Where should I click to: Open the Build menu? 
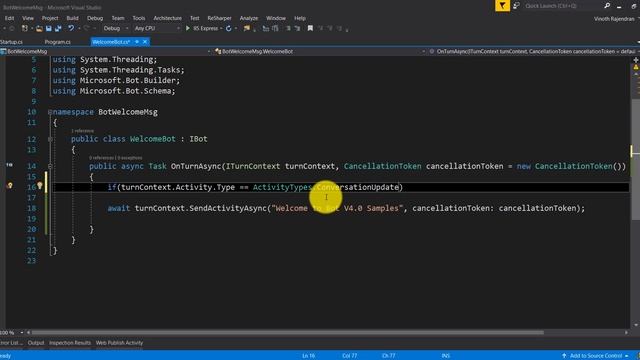(72, 18)
